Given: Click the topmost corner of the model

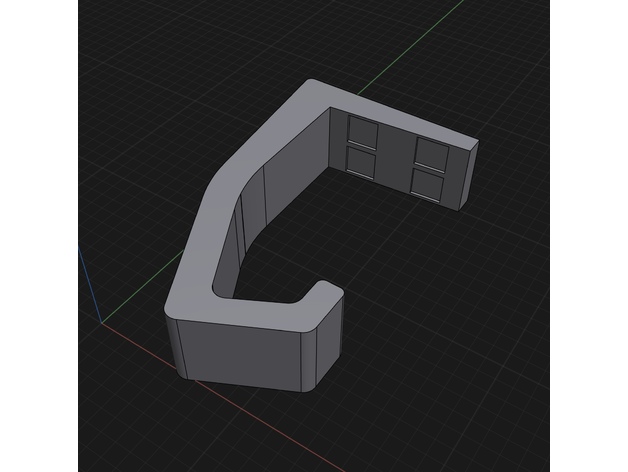Looking at the screenshot, I should tap(311, 82).
